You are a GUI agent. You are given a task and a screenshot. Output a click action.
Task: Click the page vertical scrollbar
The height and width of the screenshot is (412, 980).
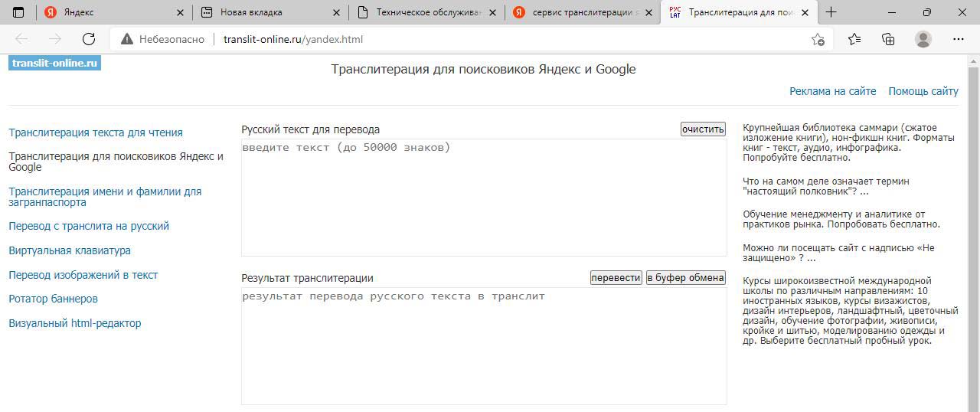click(973, 230)
